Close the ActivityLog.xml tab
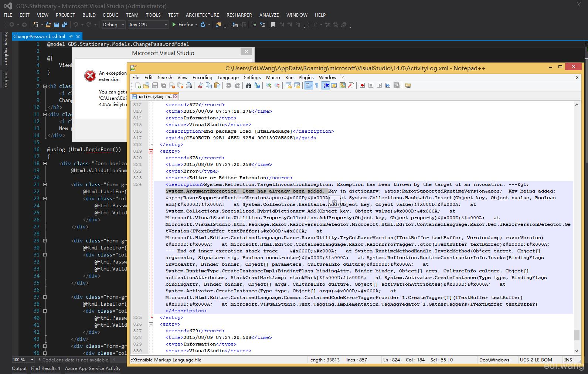 176,96
